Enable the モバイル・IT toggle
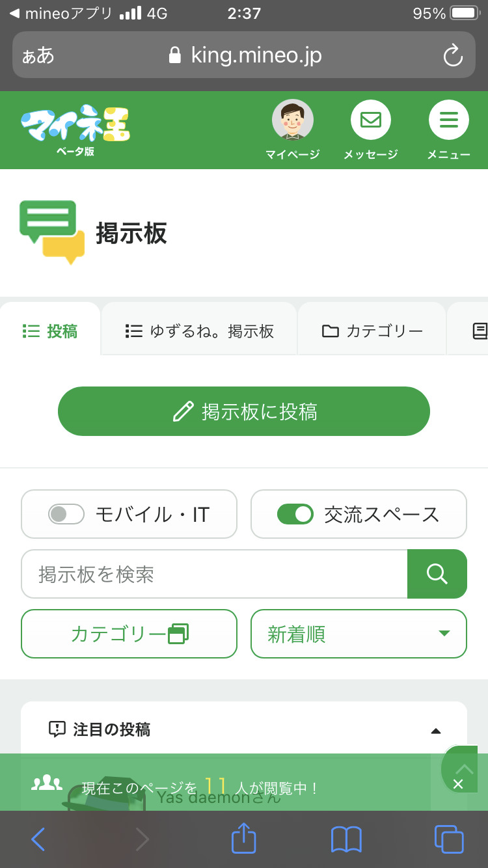 tap(66, 514)
